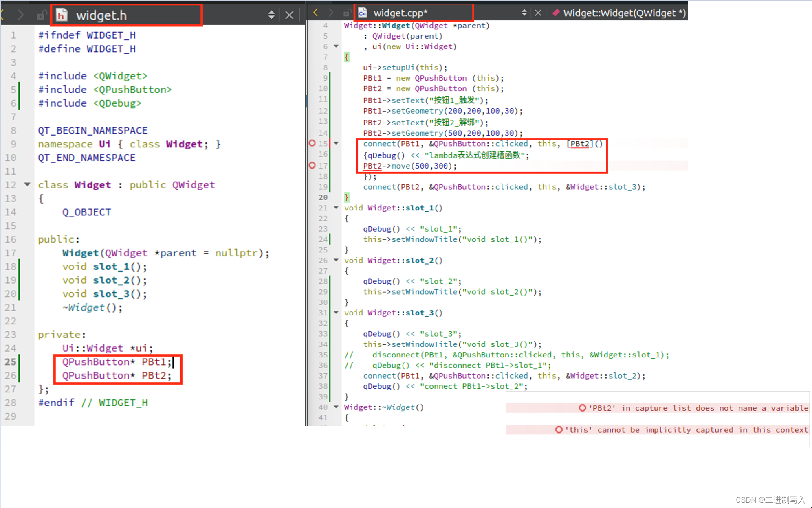Collapse the constructor fold at line 6
This screenshot has width=812, height=508.
336,46
